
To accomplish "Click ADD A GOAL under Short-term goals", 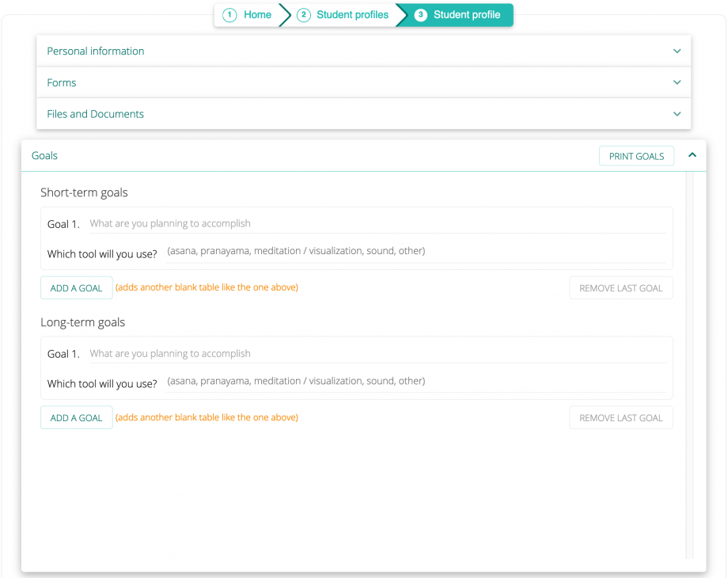I will pyautogui.click(x=76, y=287).
